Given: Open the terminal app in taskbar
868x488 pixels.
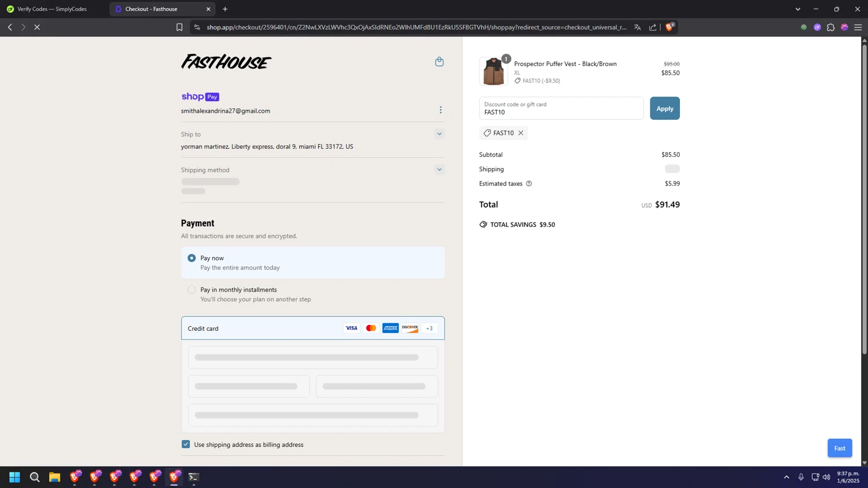Looking at the screenshot, I should coord(194,477).
